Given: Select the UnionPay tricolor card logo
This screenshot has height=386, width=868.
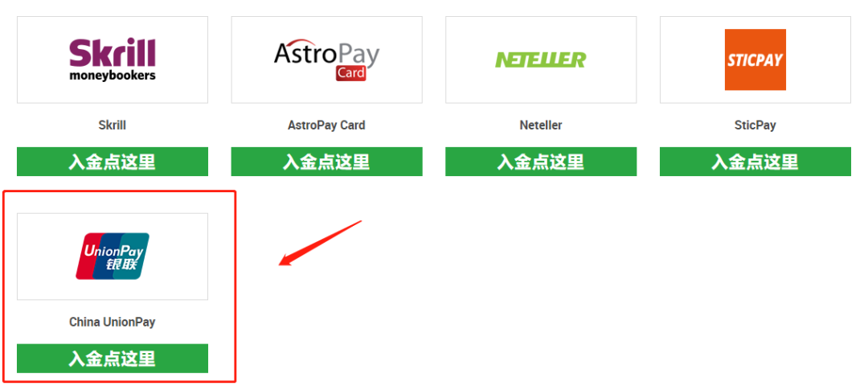Looking at the screenshot, I should pos(113,256).
